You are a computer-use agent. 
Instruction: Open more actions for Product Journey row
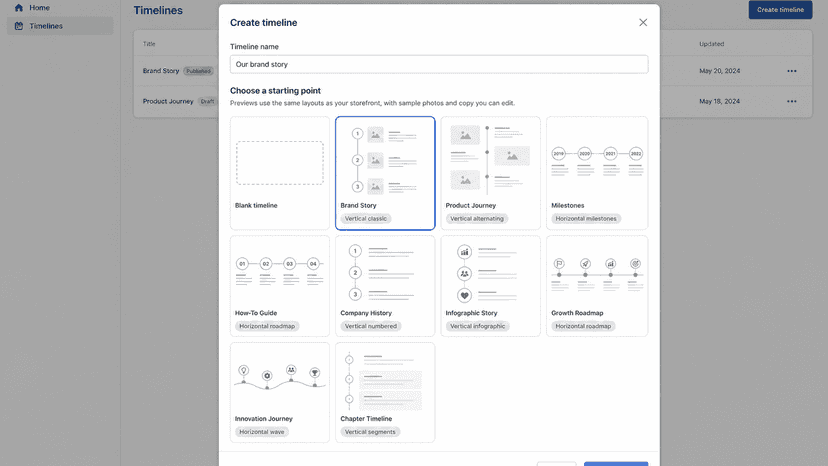[792, 101]
